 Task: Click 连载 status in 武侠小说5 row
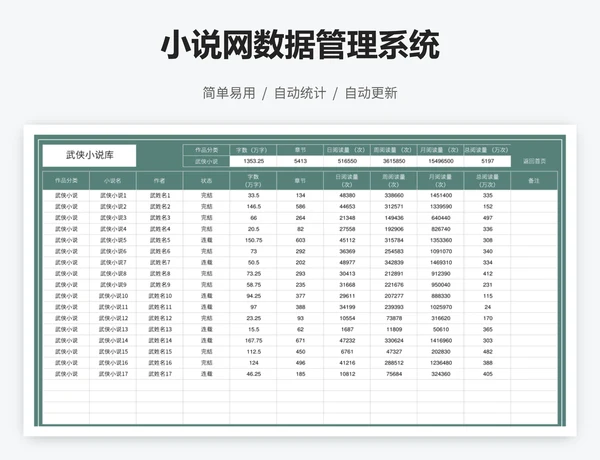coord(207,240)
